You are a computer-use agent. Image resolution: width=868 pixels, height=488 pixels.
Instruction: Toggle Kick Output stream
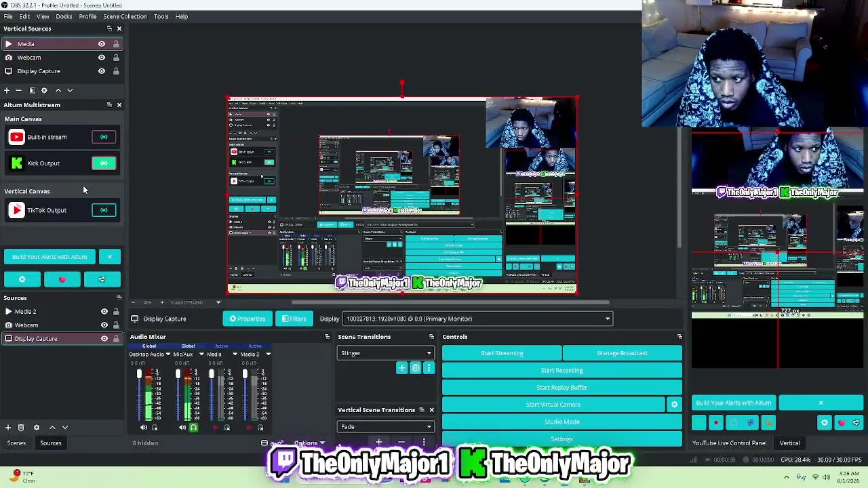point(104,163)
